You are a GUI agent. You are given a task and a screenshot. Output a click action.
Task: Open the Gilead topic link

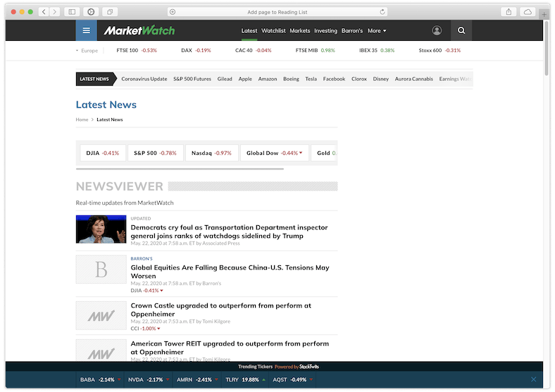pos(225,79)
